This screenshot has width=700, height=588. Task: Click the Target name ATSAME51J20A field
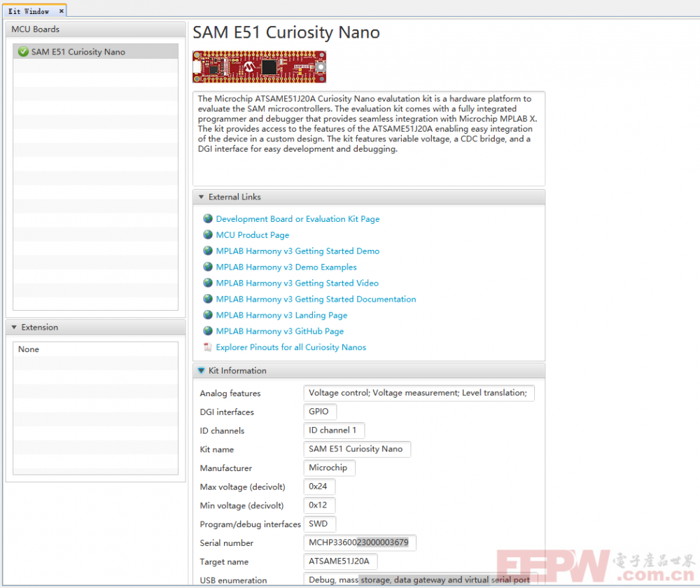[341, 561]
